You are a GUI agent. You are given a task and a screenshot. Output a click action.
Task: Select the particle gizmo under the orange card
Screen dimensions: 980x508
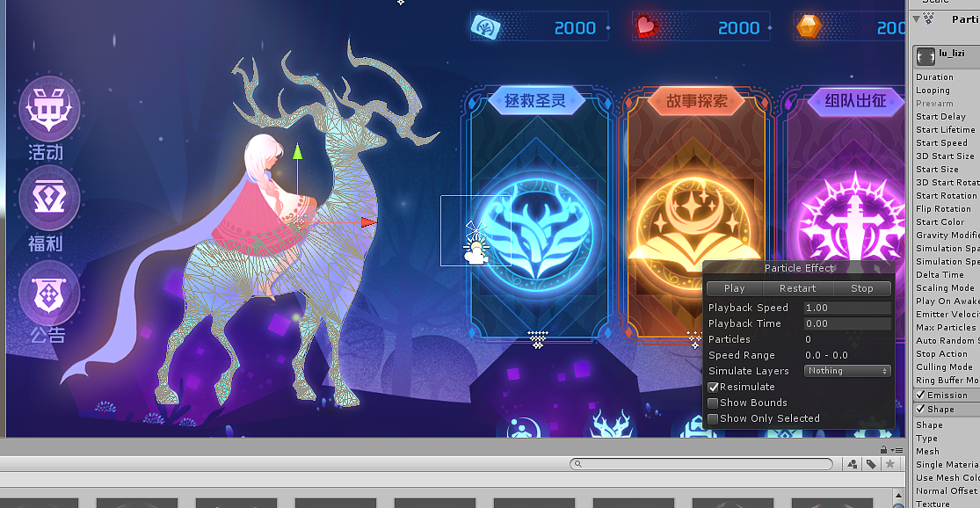694,339
